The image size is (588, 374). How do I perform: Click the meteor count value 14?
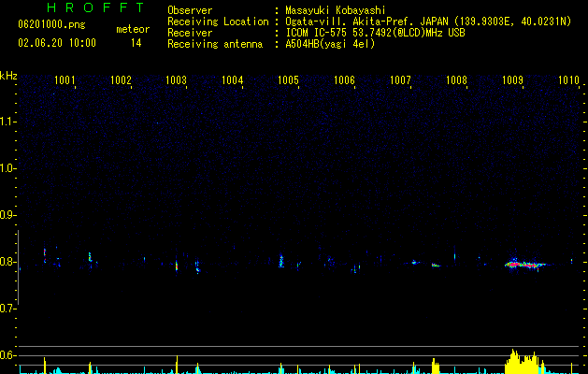click(x=136, y=43)
